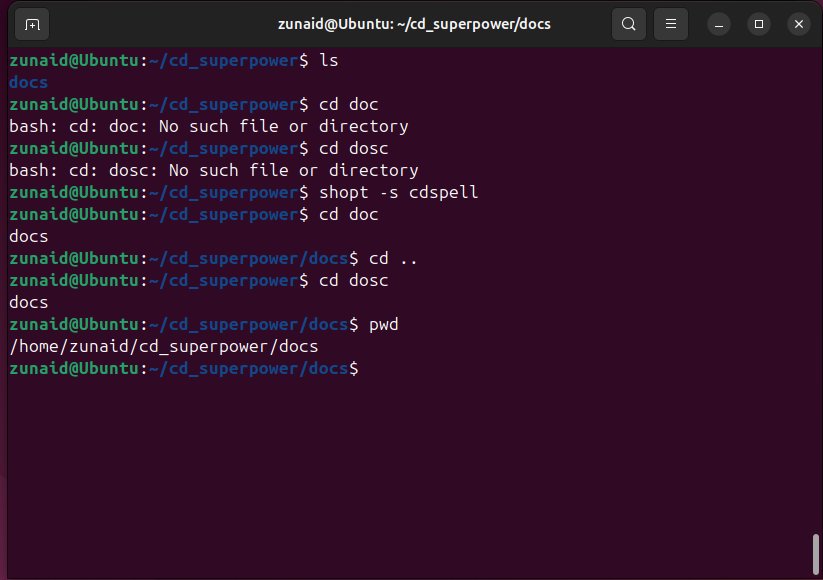Click the docs output directly above "cd .." line
Image resolution: width=823 pixels, height=580 pixels.
click(x=28, y=237)
